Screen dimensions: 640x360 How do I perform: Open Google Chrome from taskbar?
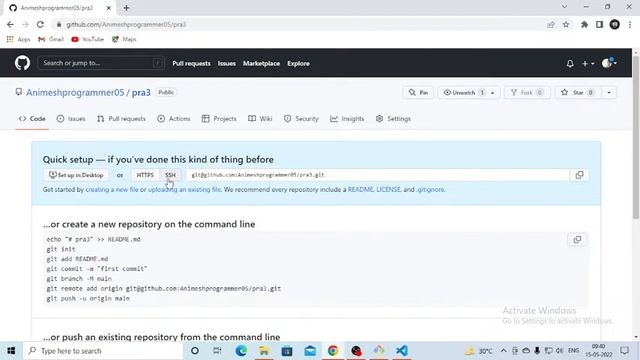[333, 351]
